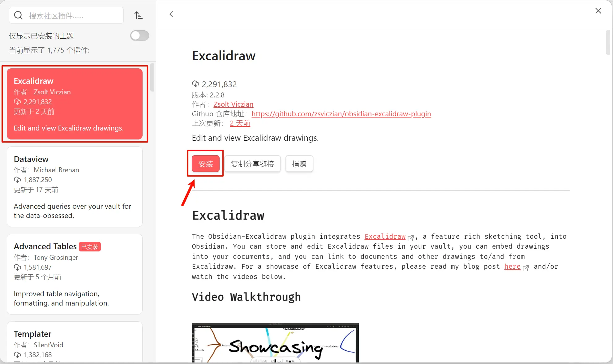Click download icon on Excalidraw card
Viewport: 613px width, 364px height.
click(x=18, y=102)
